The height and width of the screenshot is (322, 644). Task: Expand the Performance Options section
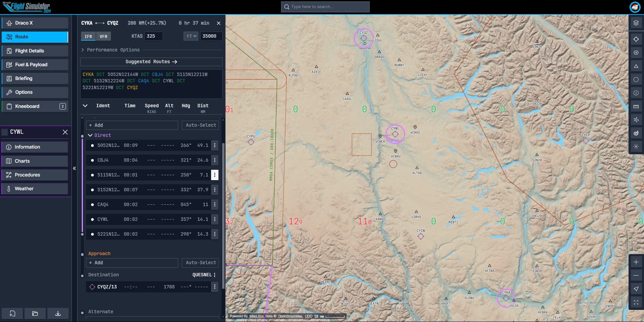click(x=111, y=50)
